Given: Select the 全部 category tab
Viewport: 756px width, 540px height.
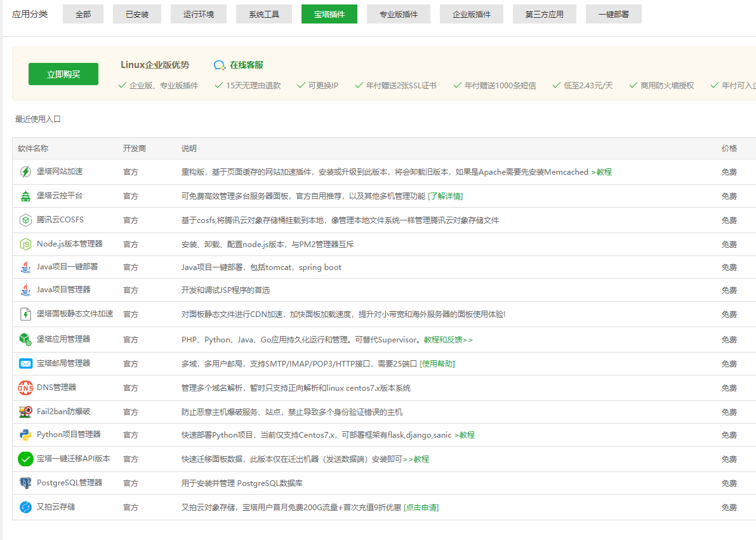Looking at the screenshot, I should click(x=83, y=14).
